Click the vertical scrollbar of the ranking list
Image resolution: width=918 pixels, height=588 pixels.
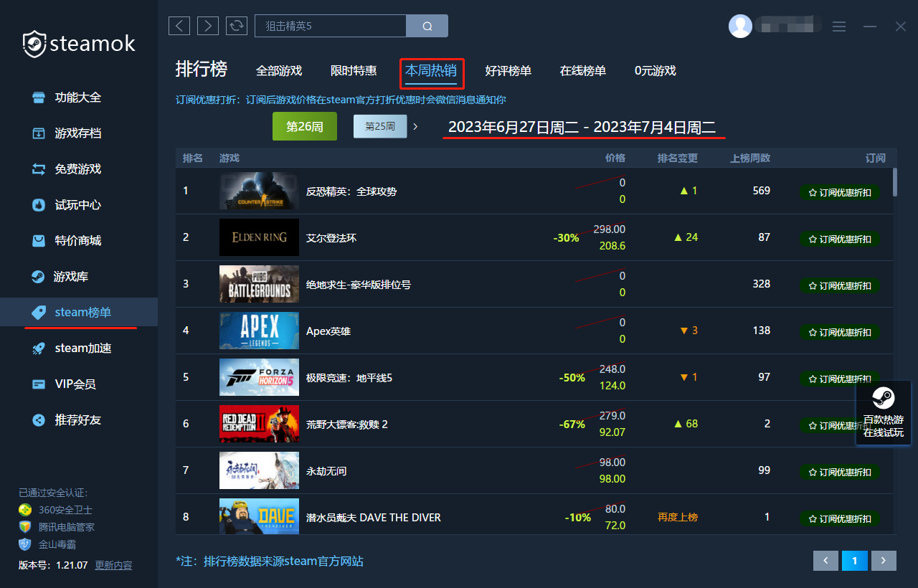point(894,182)
